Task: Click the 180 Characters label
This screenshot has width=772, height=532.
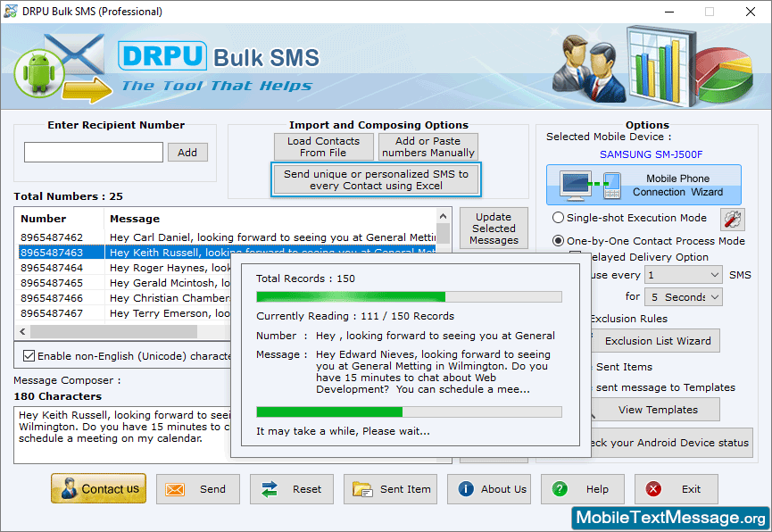Action: pos(58,396)
